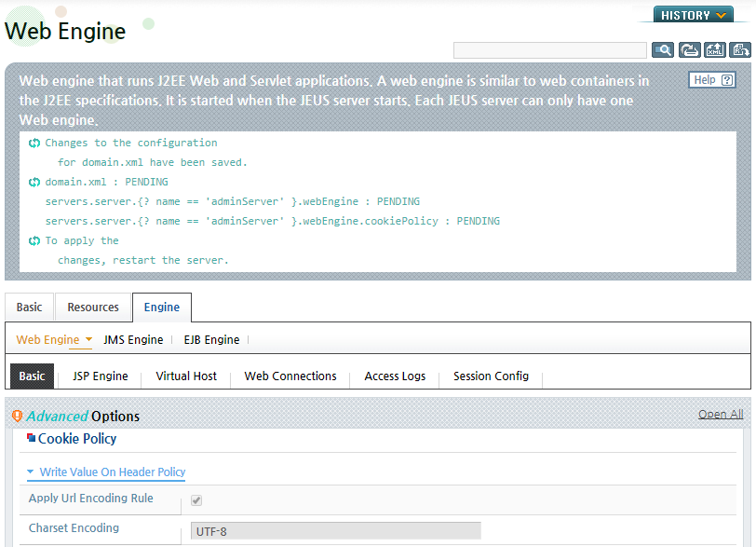Open the EJB Engine sub-menu
Viewport: 756px width, 547px height.
point(211,339)
